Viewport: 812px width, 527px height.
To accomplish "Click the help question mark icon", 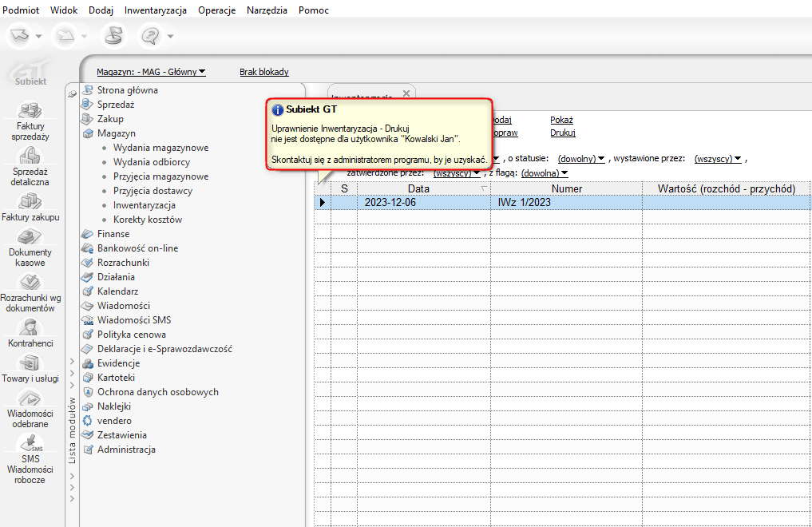I will click(x=150, y=36).
